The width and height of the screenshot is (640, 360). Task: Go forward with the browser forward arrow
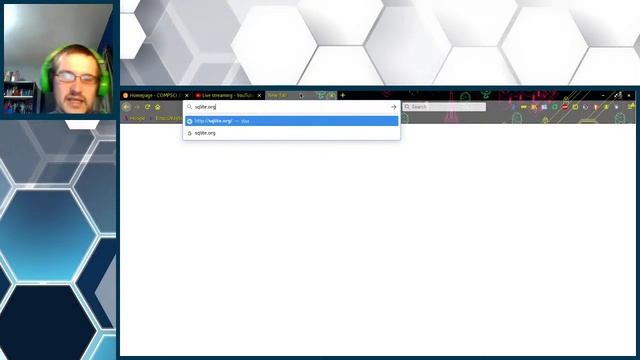[137, 107]
